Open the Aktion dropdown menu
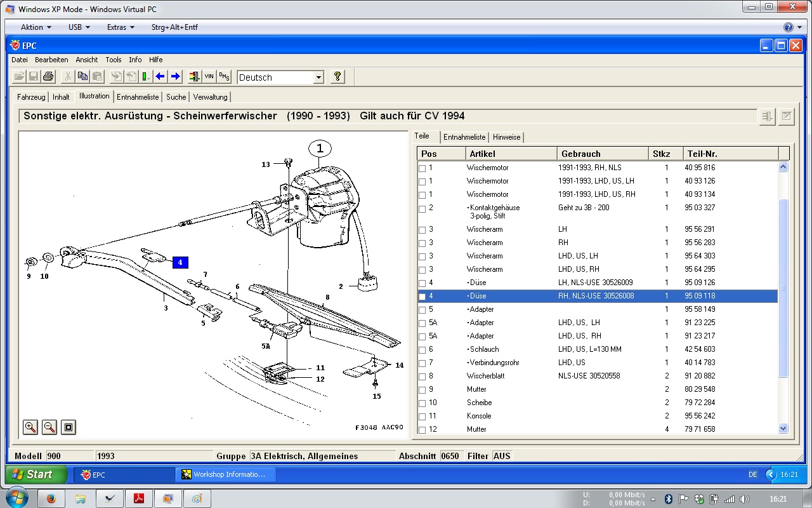 pos(36,27)
